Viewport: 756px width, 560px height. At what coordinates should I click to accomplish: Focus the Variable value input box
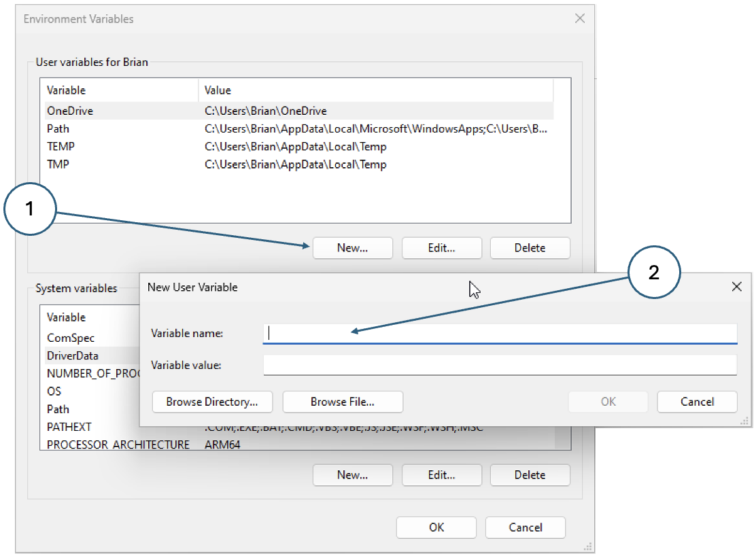tap(500, 366)
